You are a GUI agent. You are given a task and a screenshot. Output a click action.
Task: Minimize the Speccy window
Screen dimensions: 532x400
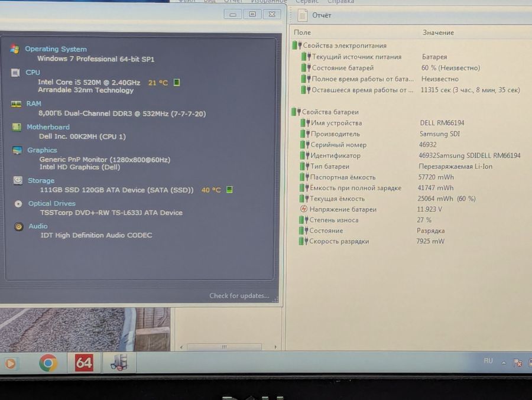(233, 14)
